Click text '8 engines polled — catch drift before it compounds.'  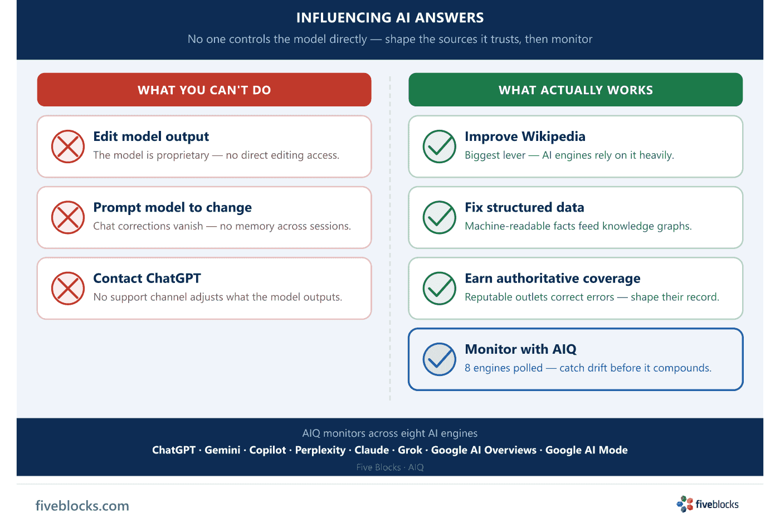588,368
